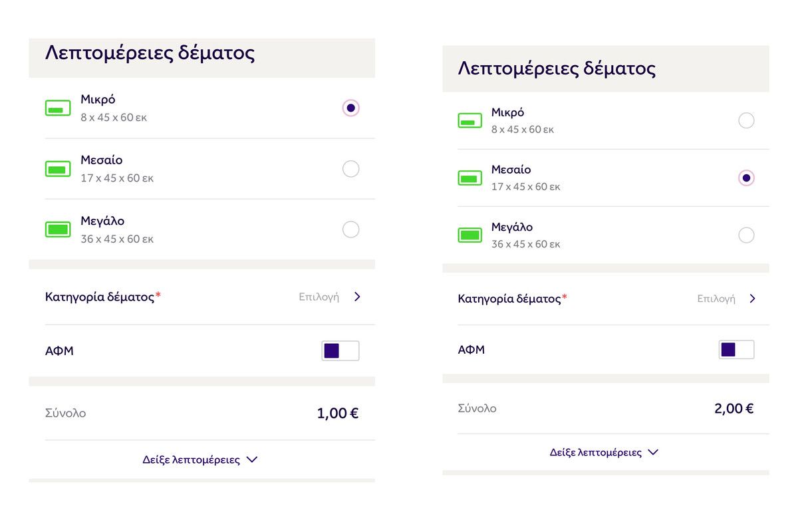
Task: Click Μικρό label in left panel
Action: [x=98, y=100]
